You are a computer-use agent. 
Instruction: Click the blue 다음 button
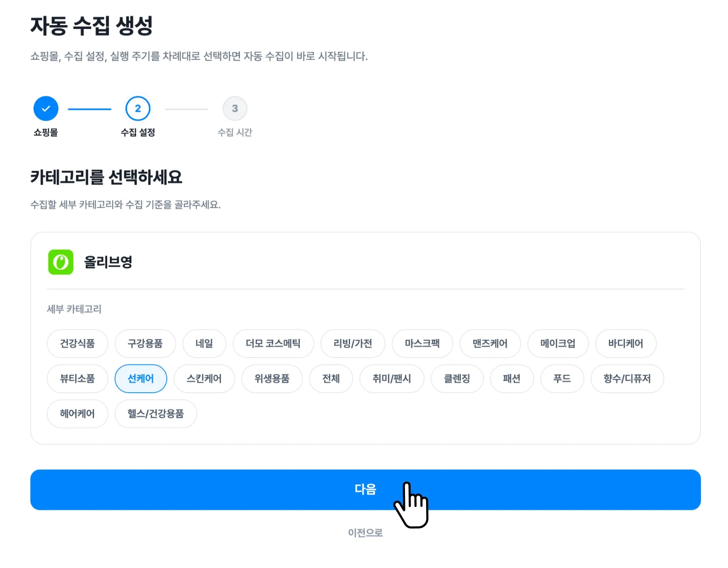point(366,490)
